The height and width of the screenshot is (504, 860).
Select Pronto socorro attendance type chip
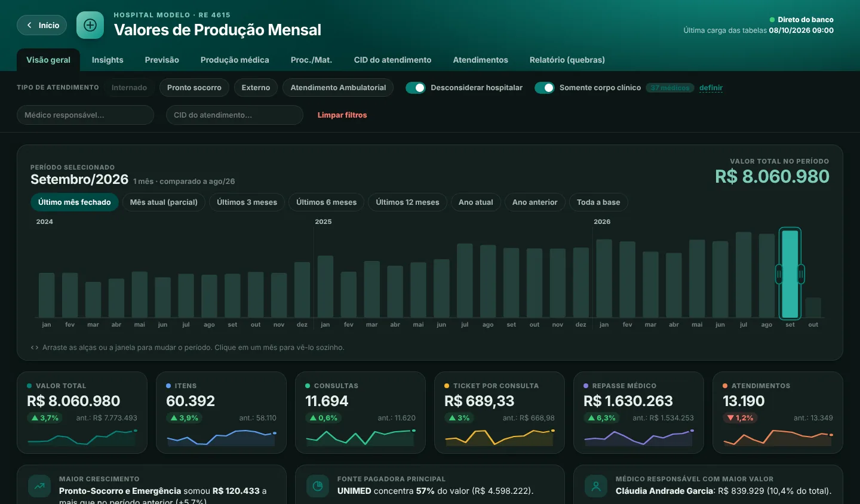coord(194,88)
